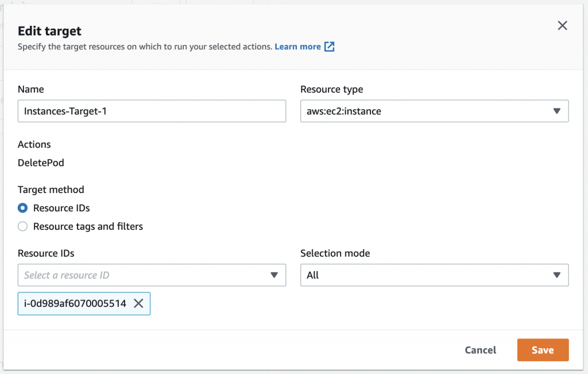Open the Resource type dropdown showing aws:ec2:instance
Viewport: 588px width, 374px height.
pyautogui.click(x=434, y=111)
